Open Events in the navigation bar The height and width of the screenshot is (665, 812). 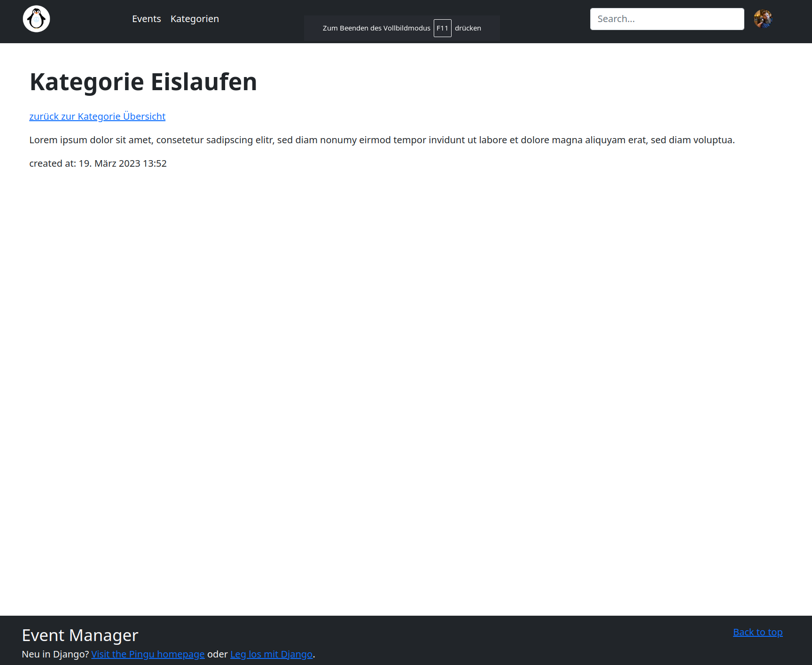pyautogui.click(x=146, y=19)
